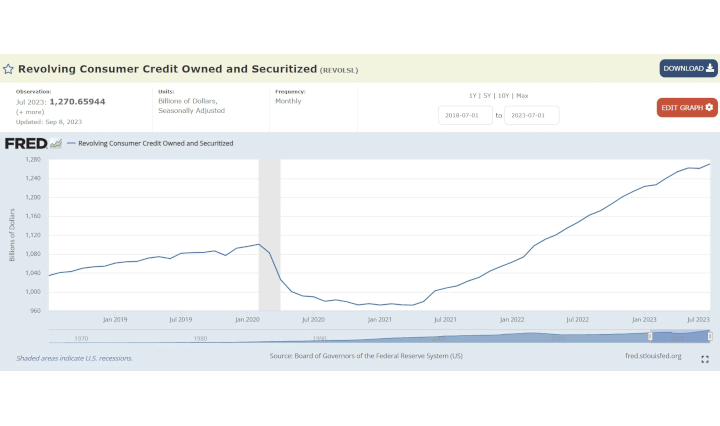
Task: Click the 1970 label on range timeline
Action: [81, 338]
